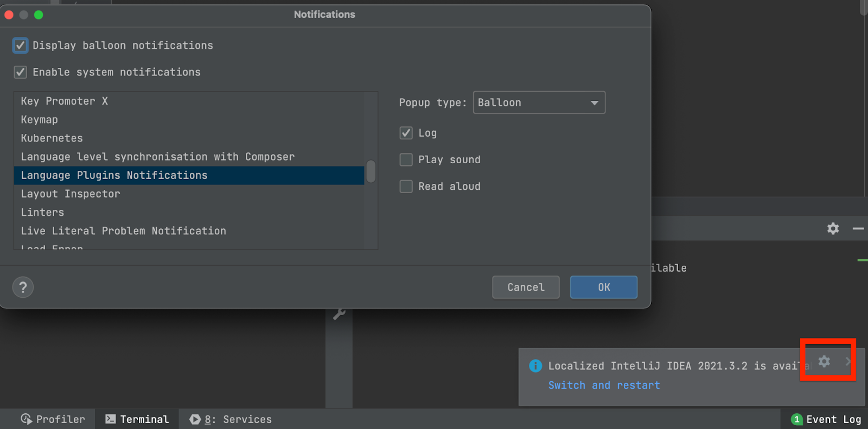Enable the Play sound checkbox
The height and width of the screenshot is (429, 868).
[x=406, y=159]
